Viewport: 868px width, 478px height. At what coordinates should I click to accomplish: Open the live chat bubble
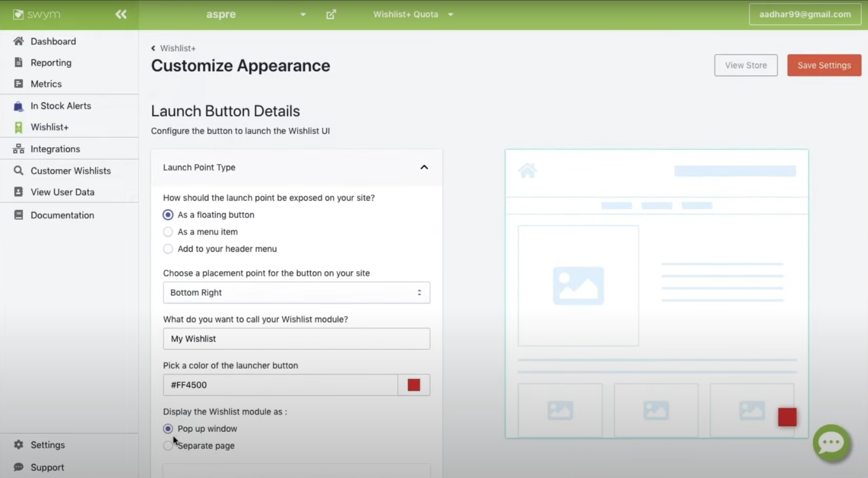pyautogui.click(x=831, y=443)
